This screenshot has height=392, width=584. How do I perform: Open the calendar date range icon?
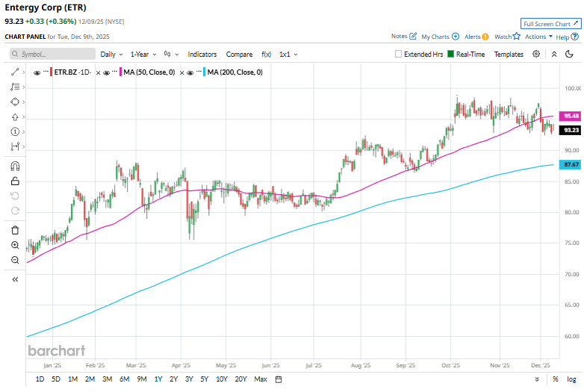(279, 379)
